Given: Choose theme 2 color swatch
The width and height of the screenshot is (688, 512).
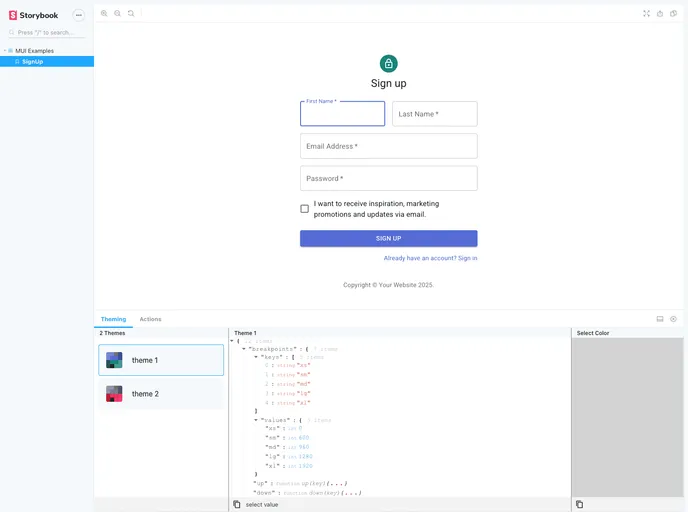Looking at the screenshot, I should (115, 394).
